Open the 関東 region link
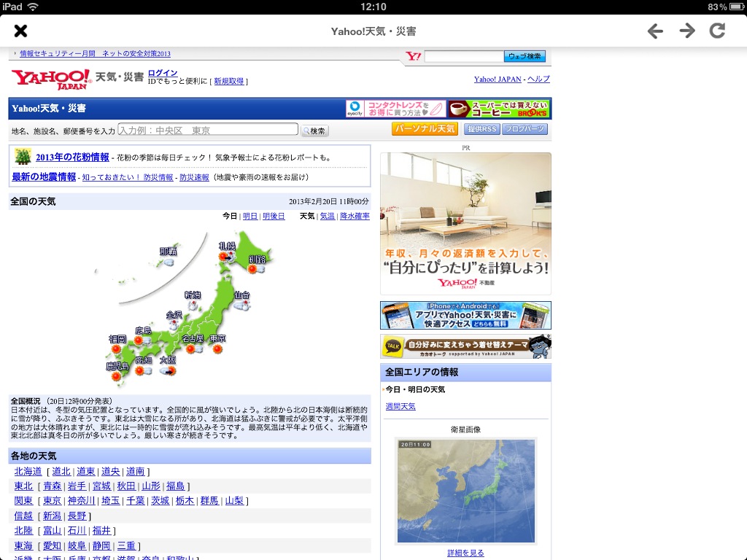 pyautogui.click(x=23, y=501)
